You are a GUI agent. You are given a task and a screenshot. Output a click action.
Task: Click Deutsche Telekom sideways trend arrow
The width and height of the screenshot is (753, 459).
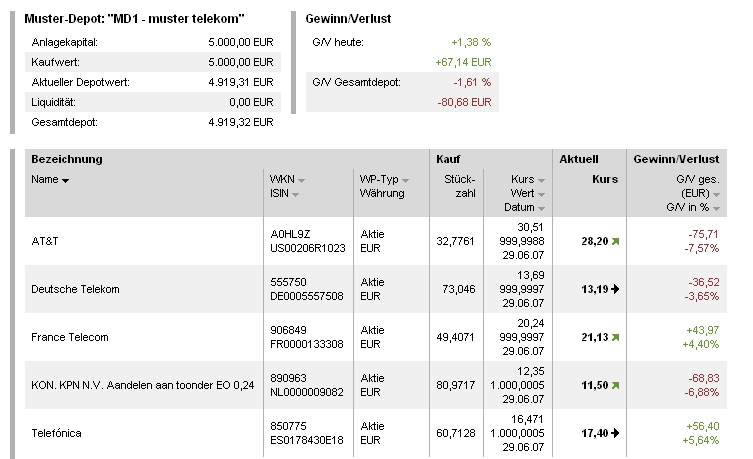(616, 289)
